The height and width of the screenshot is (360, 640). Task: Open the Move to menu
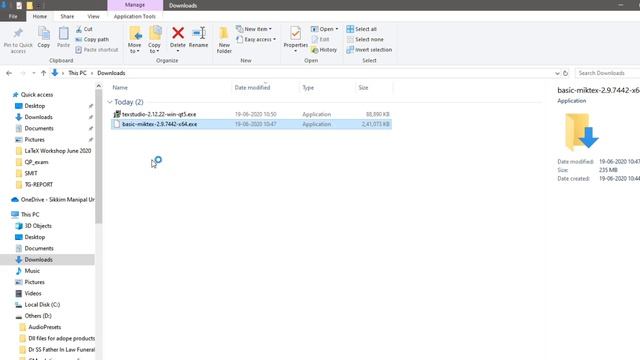pos(134,40)
